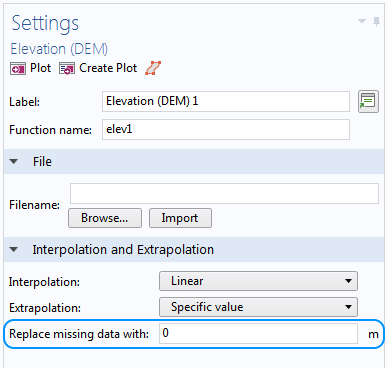Click the Plot text label
Viewport: 387px width, 368px height.
(x=41, y=68)
